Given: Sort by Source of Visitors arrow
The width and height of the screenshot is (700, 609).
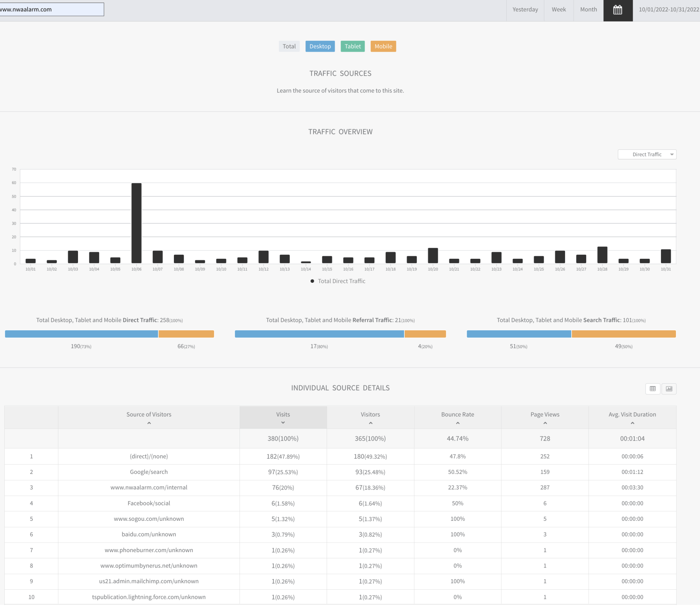Looking at the screenshot, I should 149,423.
